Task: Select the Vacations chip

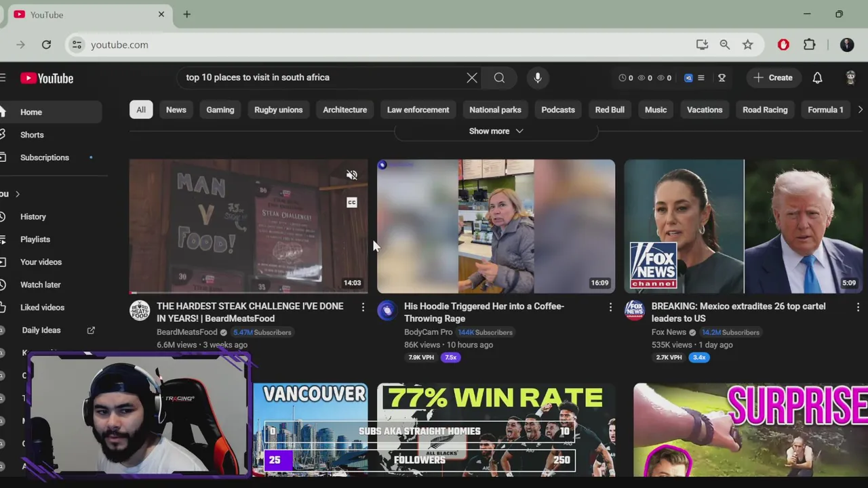Action: tap(705, 110)
